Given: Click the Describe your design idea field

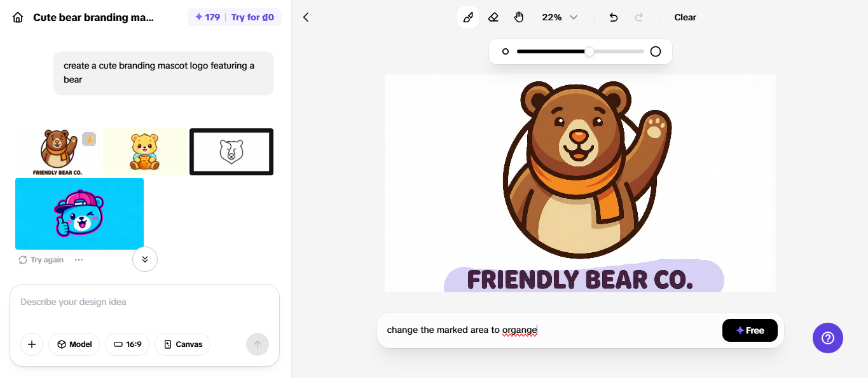Looking at the screenshot, I should click(x=144, y=302).
